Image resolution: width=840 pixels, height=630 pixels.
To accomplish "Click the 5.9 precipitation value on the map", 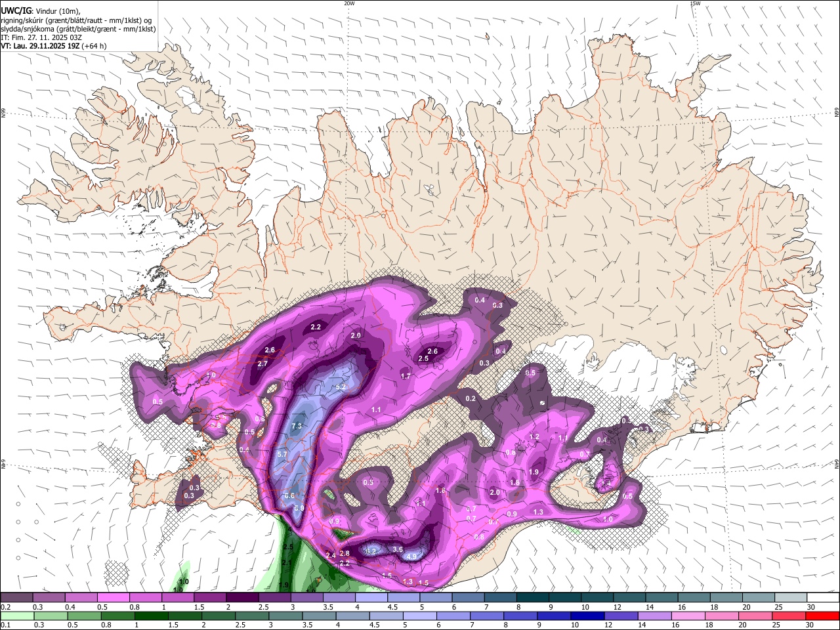I will 299,508.
